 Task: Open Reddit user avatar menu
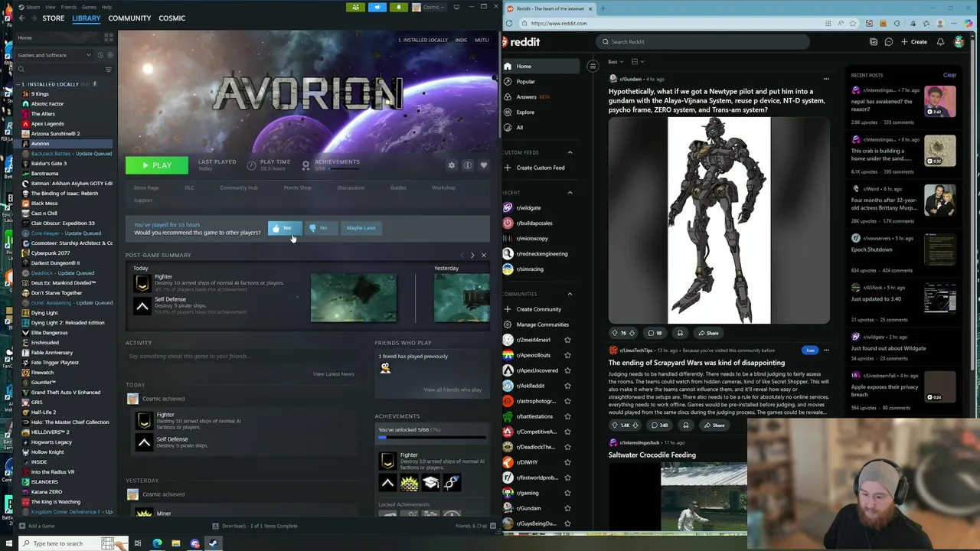(959, 42)
